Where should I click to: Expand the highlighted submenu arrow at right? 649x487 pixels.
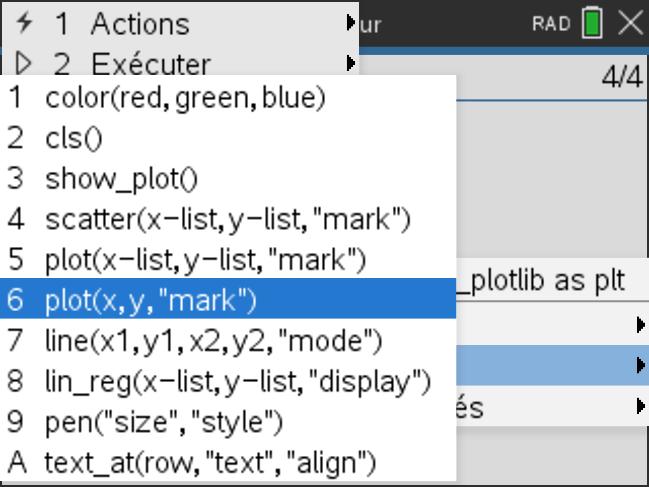tap(639, 366)
